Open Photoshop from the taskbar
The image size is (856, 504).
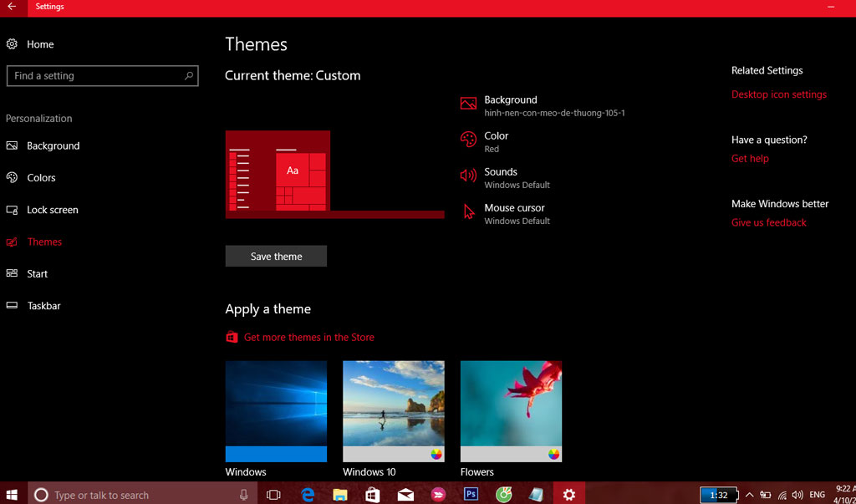(471, 495)
